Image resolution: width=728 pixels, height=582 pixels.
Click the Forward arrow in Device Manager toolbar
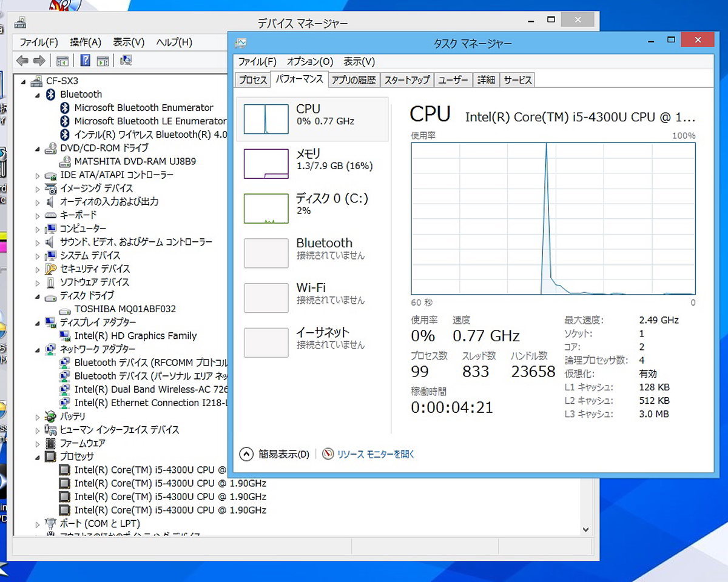[39, 61]
